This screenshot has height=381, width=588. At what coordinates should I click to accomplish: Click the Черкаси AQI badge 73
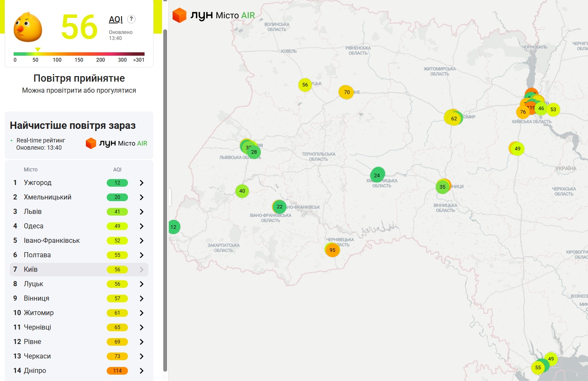pos(117,356)
